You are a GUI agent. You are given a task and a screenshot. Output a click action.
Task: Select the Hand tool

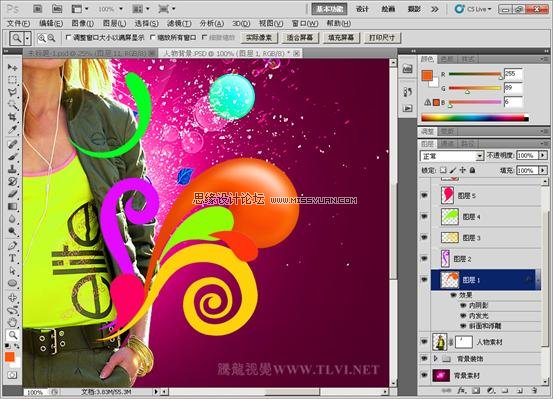pos(12,322)
